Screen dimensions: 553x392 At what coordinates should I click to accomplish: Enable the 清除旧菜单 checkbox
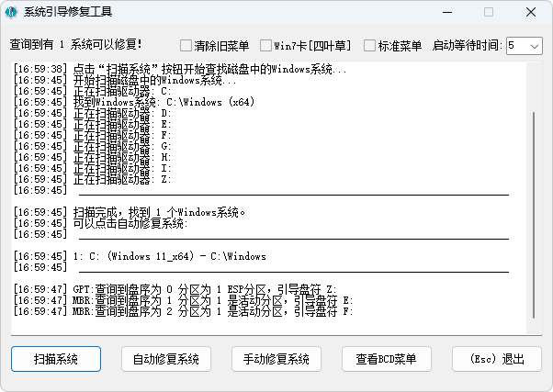tap(186, 46)
